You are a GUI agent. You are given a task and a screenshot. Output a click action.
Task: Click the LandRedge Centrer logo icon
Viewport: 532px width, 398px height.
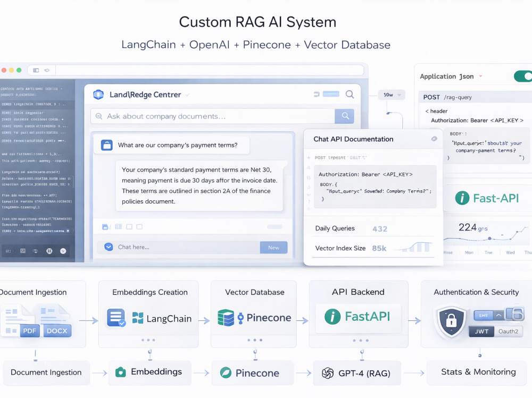click(x=98, y=95)
